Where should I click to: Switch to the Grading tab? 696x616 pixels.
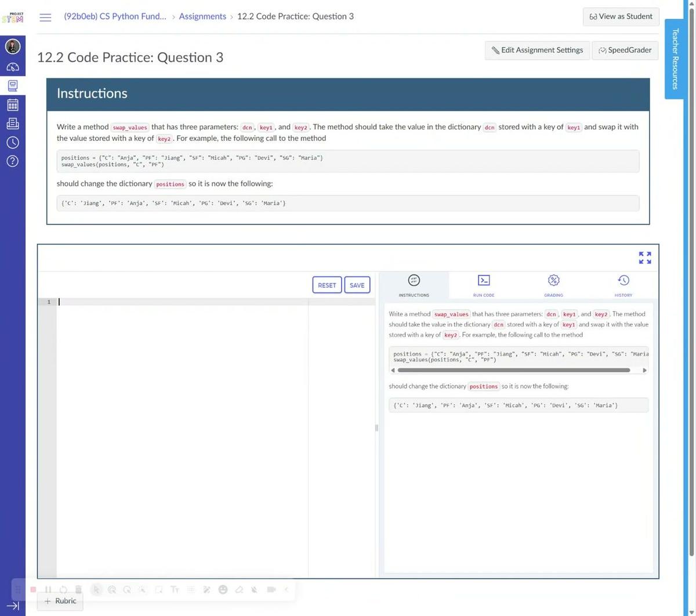coord(553,286)
